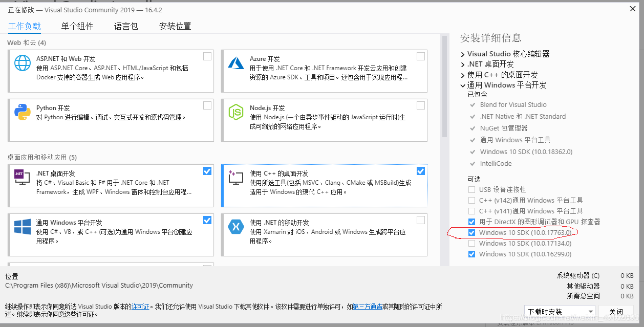Switch to the Individual components tab
Image resolution: width=644 pixels, height=327 pixels.
[x=77, y=26]
